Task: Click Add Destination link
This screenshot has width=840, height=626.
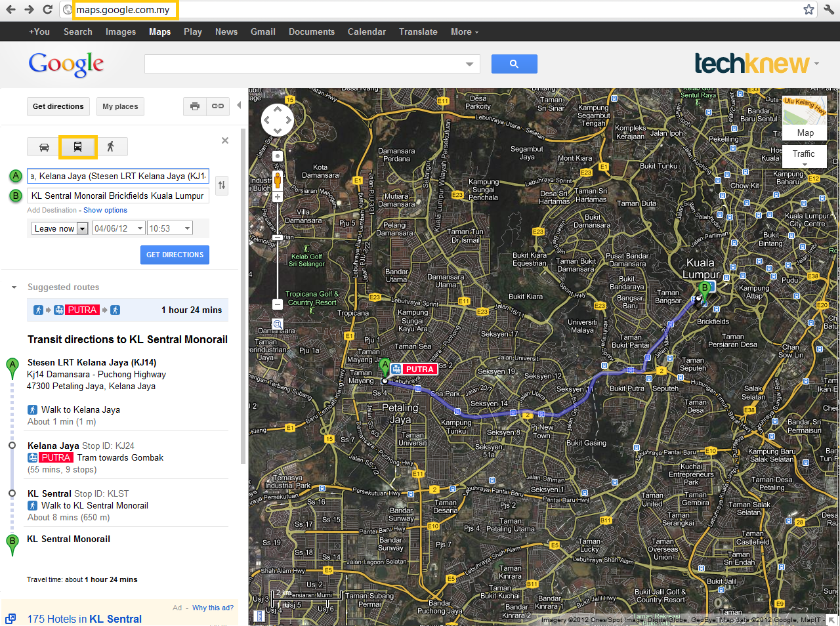Action: (52, 210)
